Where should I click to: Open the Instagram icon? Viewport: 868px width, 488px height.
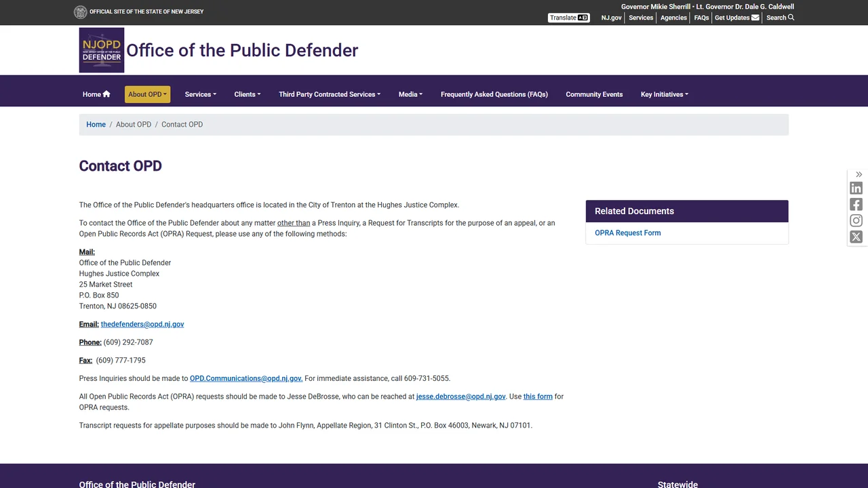point(856,221)
